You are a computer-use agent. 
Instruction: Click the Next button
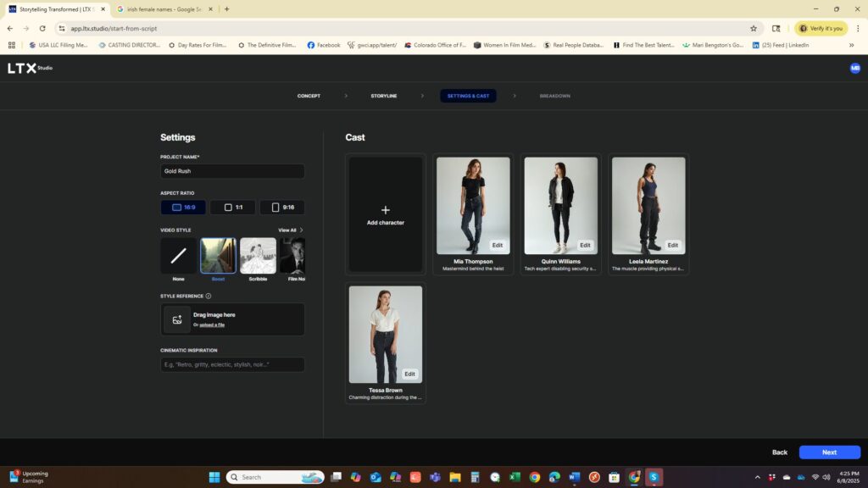[x=829, y=452]
